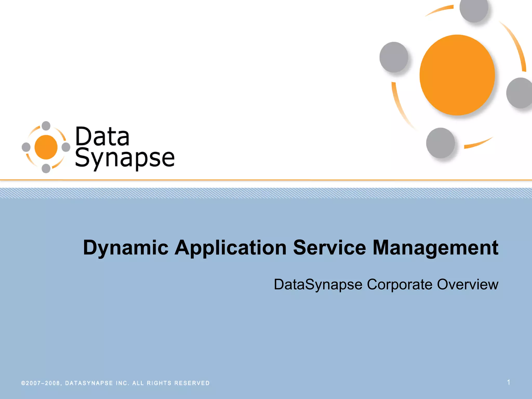Click the gray circle at the right edge of the slide
The height and width of the screenshot is (399, 532).
(x=520, y=93)
